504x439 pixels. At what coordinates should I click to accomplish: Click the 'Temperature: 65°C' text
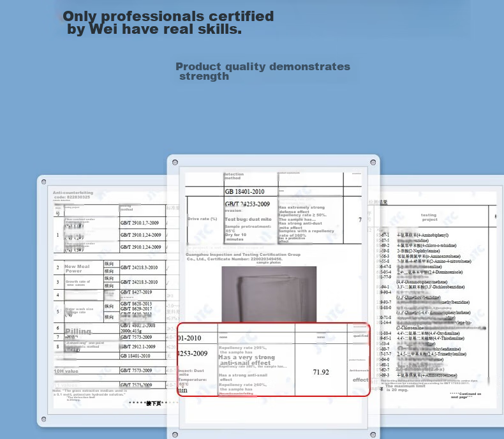click(193, 382)
